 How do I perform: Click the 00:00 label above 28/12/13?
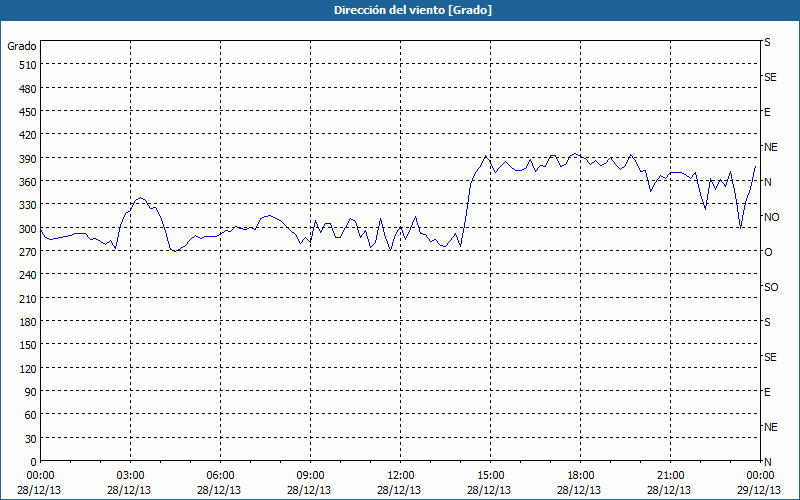click(x=40, y=475)
